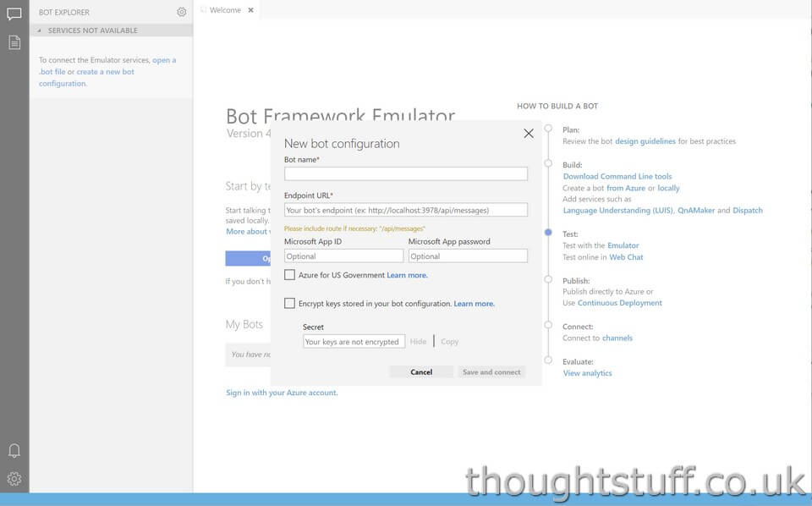The height and width of the screenshot is (506, 812).
Task: Switch to the Welcome tab
Action: [225, 10]
